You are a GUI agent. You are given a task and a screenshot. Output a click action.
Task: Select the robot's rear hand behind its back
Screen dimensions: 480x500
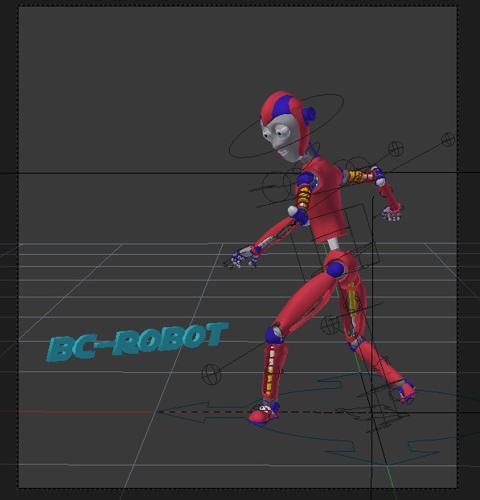pos(392,213)
